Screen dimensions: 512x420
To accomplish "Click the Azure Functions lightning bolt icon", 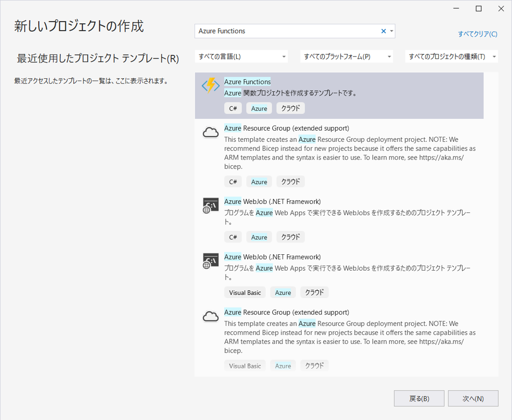I will coord(211,85).
